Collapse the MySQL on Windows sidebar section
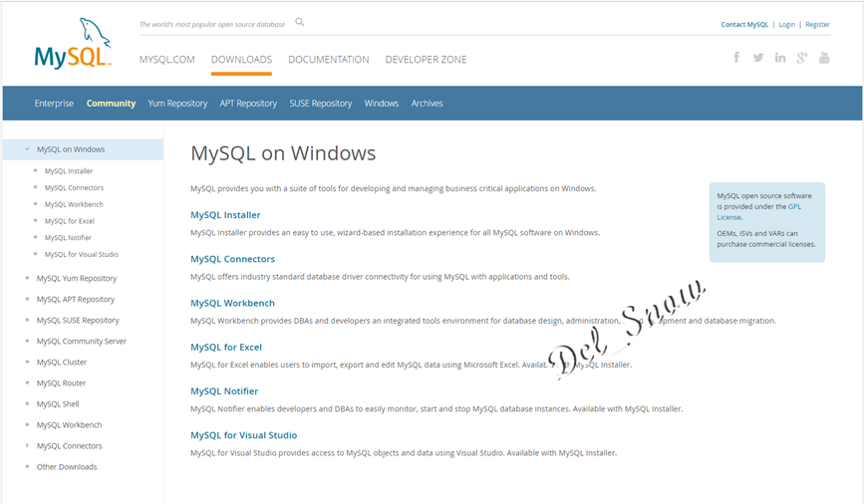Screen dimensions: 864x504 point(27,149)
